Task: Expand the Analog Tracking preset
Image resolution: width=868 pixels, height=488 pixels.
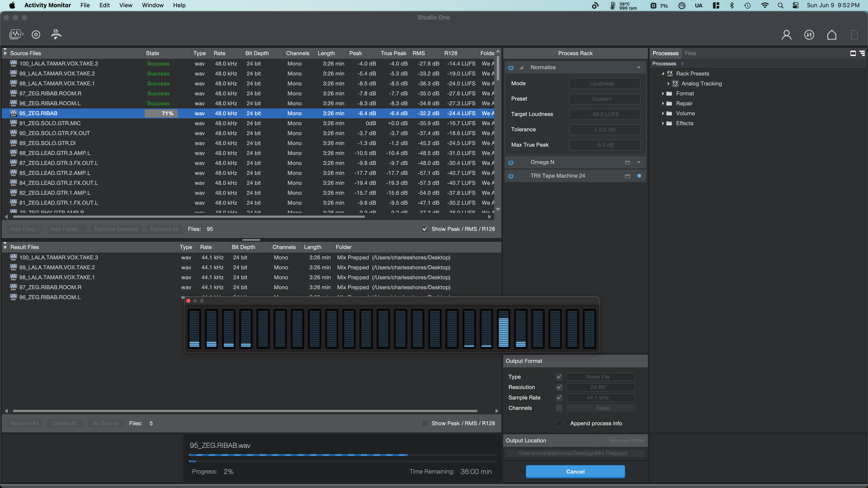Action: pos(668,84)
